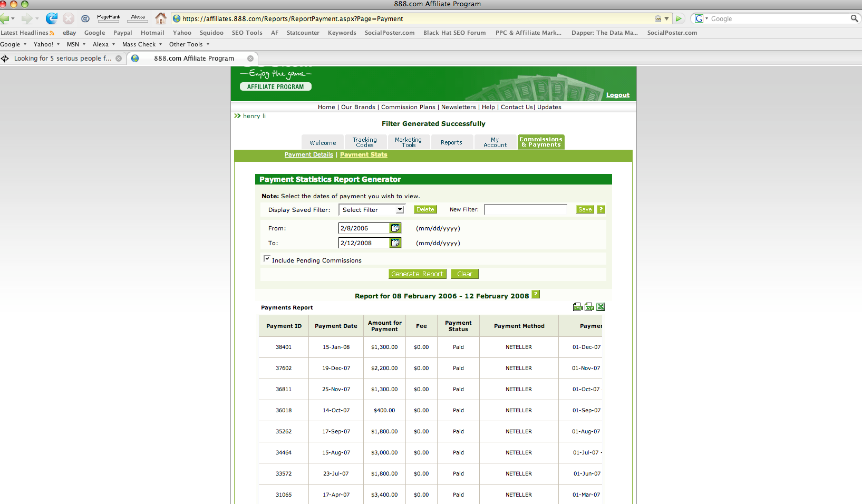Reload the page with browser refresh icon
Viewport: 862px width, 504px height.
pyautogui.click(x=51, y=19)
